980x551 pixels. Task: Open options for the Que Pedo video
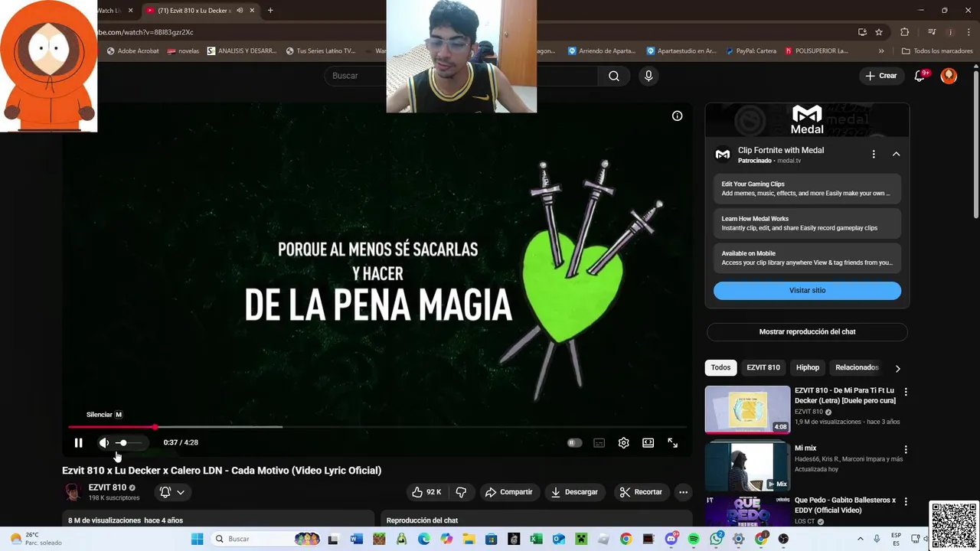coord(906,502)
